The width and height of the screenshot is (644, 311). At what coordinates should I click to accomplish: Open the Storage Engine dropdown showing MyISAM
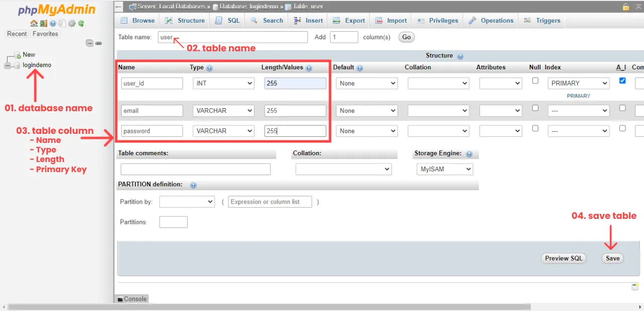[x=444, y=169]
